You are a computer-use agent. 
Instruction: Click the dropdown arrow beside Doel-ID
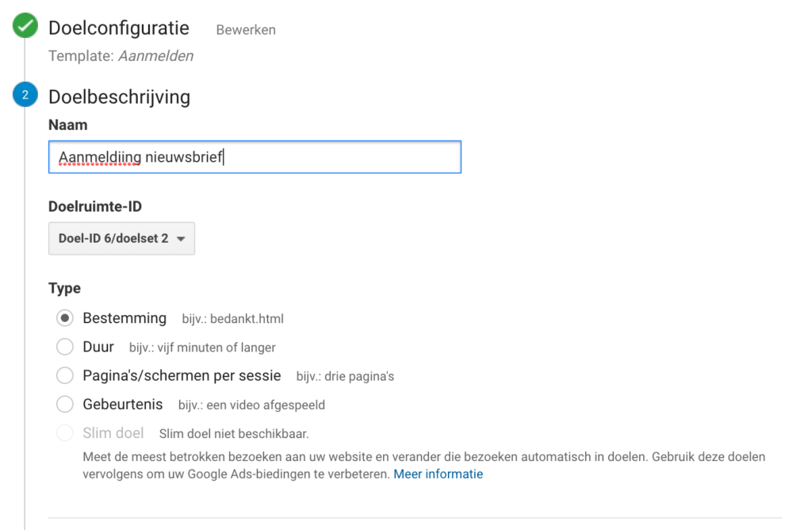point(181,239)
